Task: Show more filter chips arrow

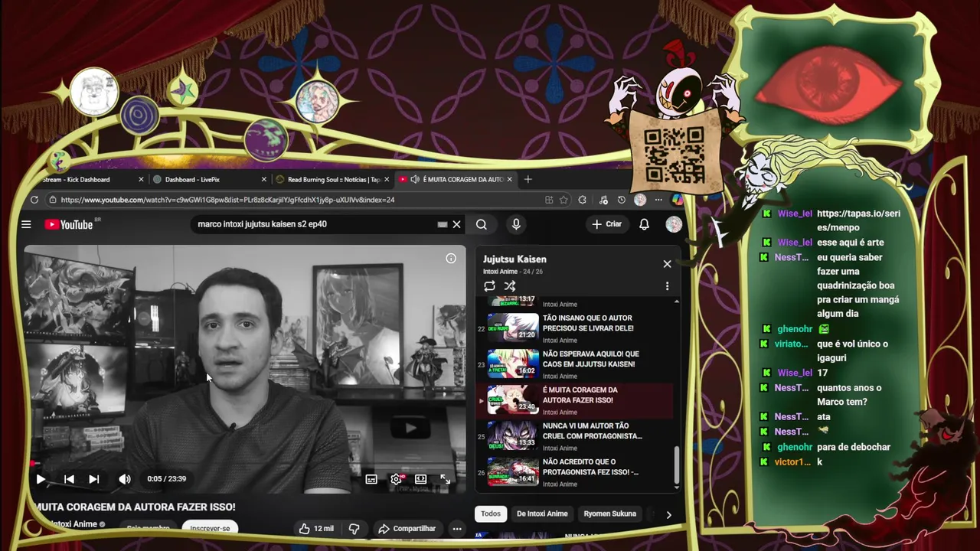Action: point(668,515)
